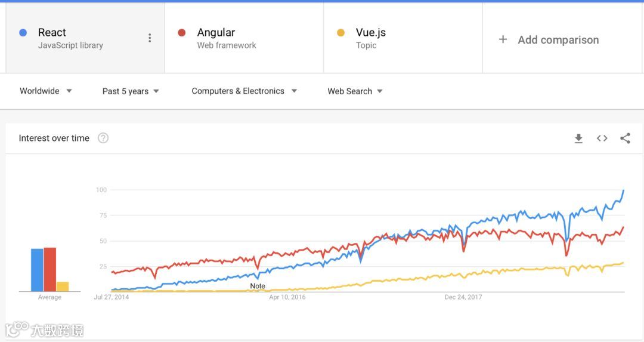Click the plus icon for Add comparison
Image resolution: width=644 pixels, height=342 pixels.
point(503,39)
